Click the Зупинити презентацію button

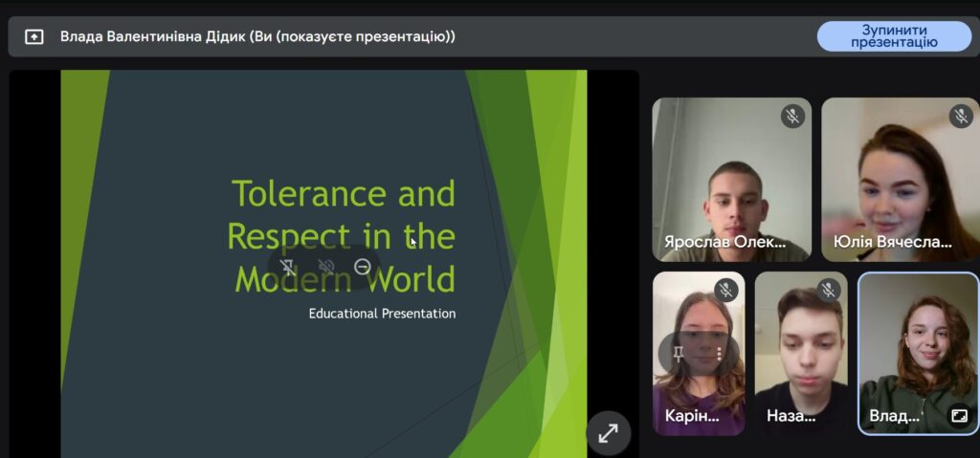tap(893, 36)
